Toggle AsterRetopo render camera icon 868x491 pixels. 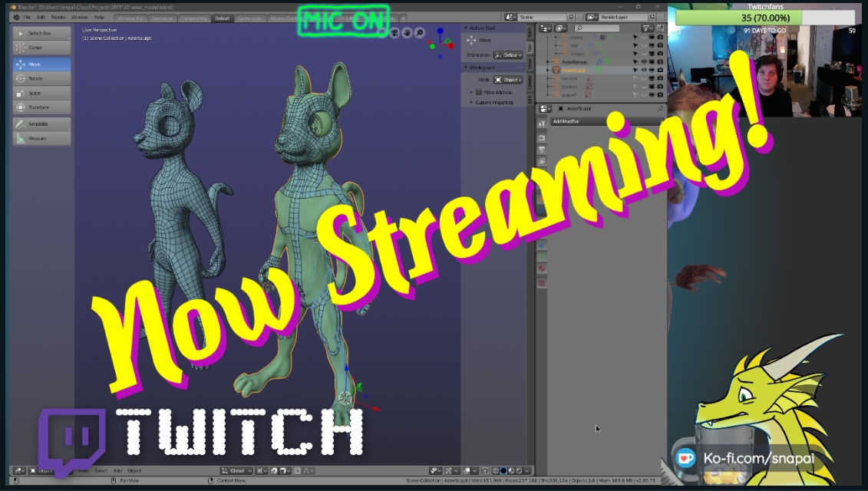click(660, 62)
